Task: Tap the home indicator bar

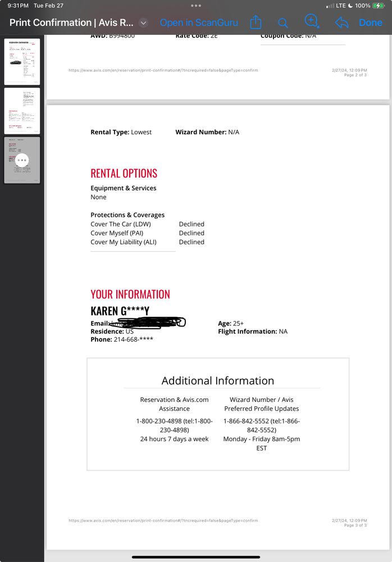Action: [x=196, y=558]
